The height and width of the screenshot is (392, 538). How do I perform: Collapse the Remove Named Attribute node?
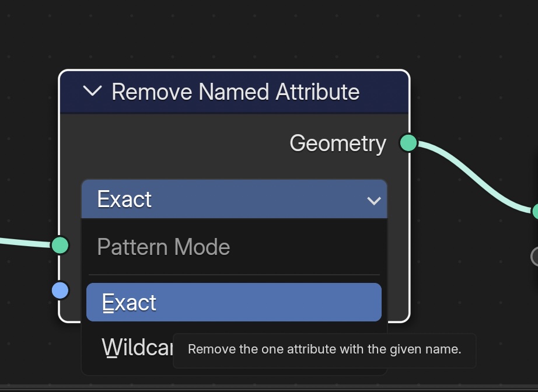pyautogui.click(x=92, y=91)
